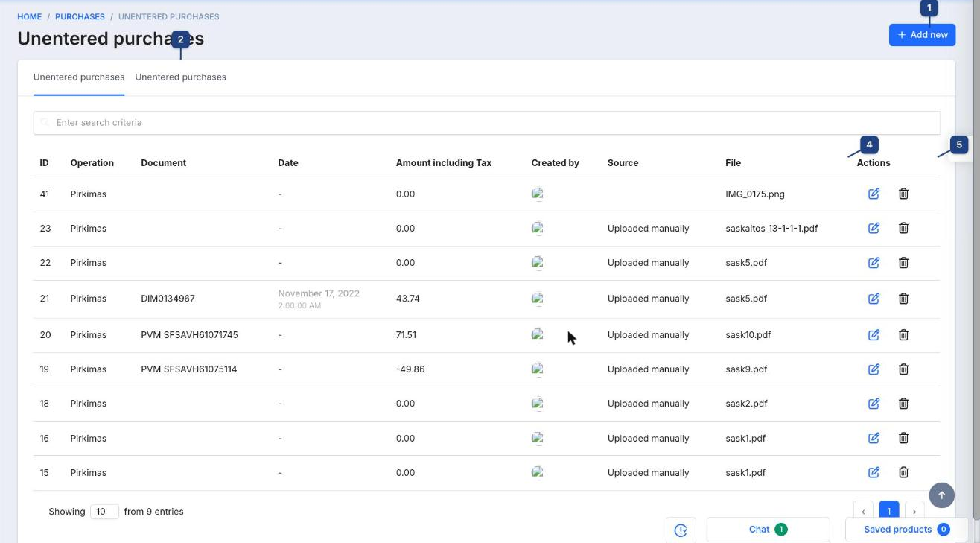
Task: Delete the PVM SFSAVH61071745 purchase
Action: tap(903, 335)
